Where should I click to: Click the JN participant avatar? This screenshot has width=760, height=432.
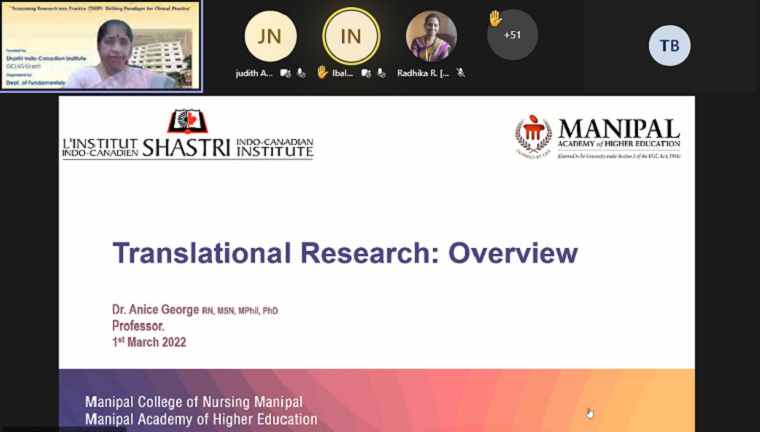tap(271, 37)
